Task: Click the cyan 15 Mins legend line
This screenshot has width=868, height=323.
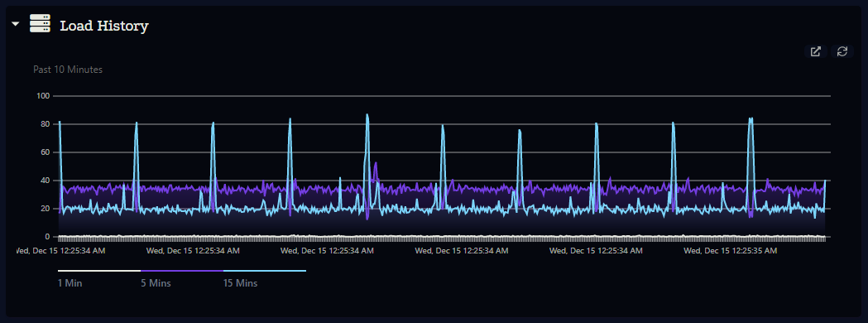Action: [x=265, y=271]
